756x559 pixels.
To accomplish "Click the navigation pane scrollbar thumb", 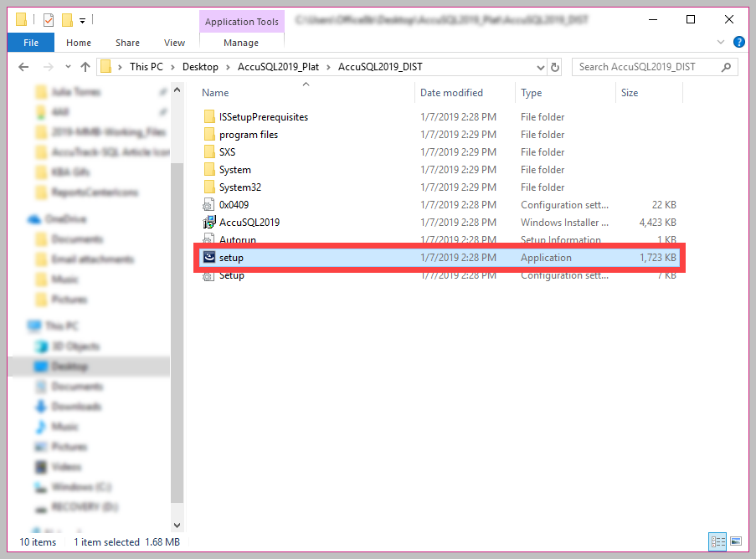I will (177, 332).
